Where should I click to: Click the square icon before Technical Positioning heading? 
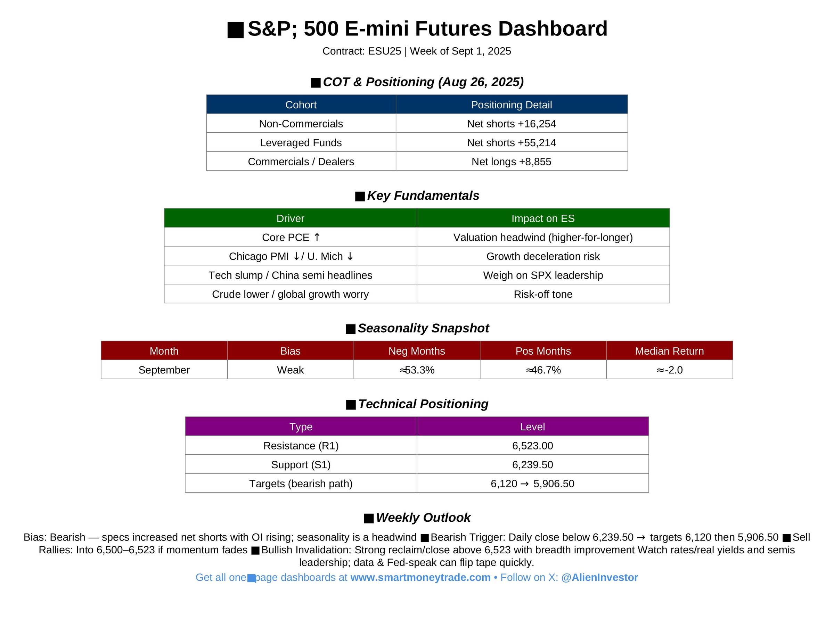pos(351,405)
